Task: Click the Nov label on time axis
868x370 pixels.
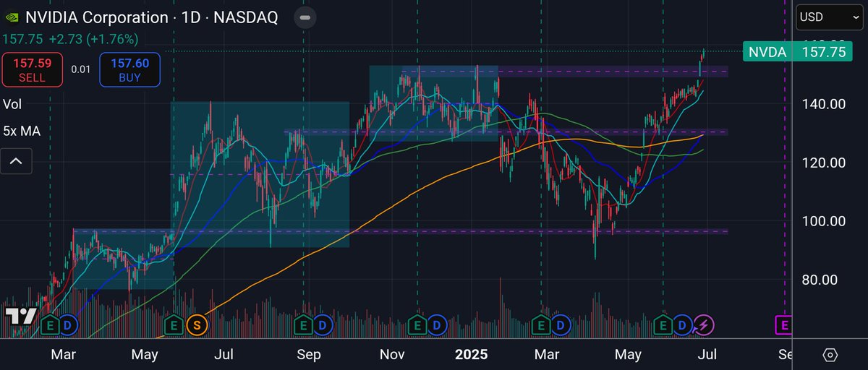Action: 393,355
